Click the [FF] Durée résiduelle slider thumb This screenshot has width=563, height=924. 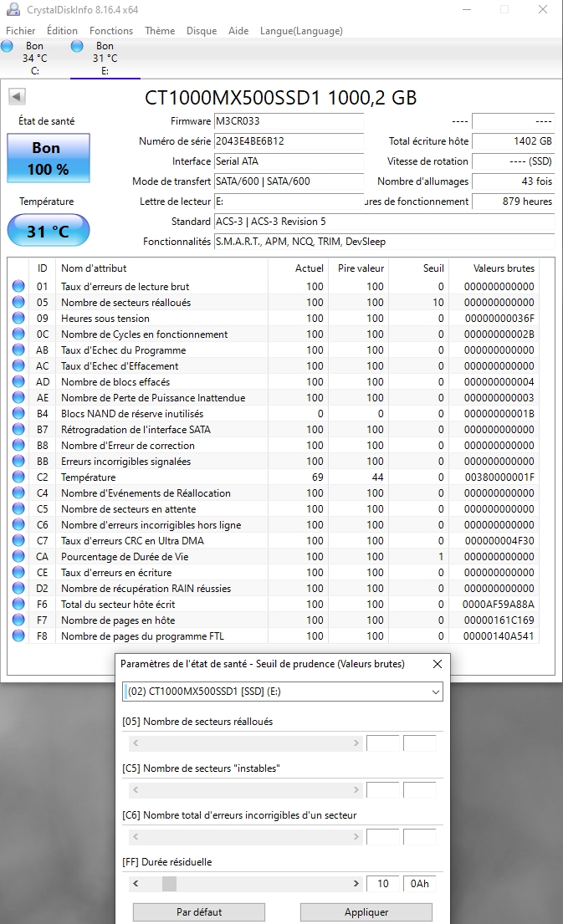click(x=169, y=883)
